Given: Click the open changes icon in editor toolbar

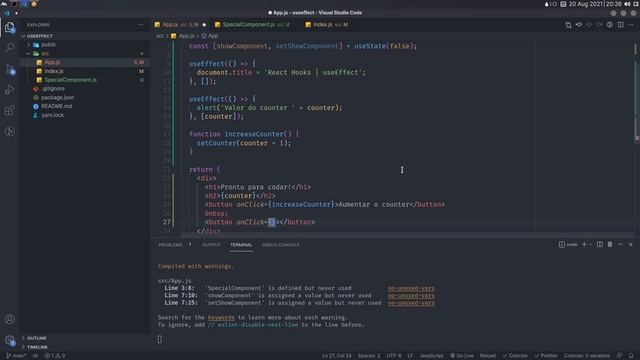Looking at the screenshot, I should point(568,25).
